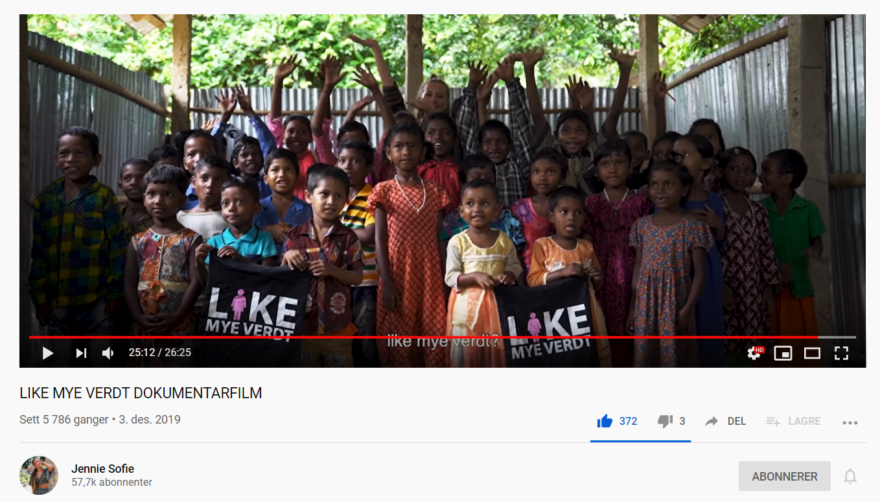The image size is (880, 502).
Task: Mute the video volume
Action: (108, 353)
